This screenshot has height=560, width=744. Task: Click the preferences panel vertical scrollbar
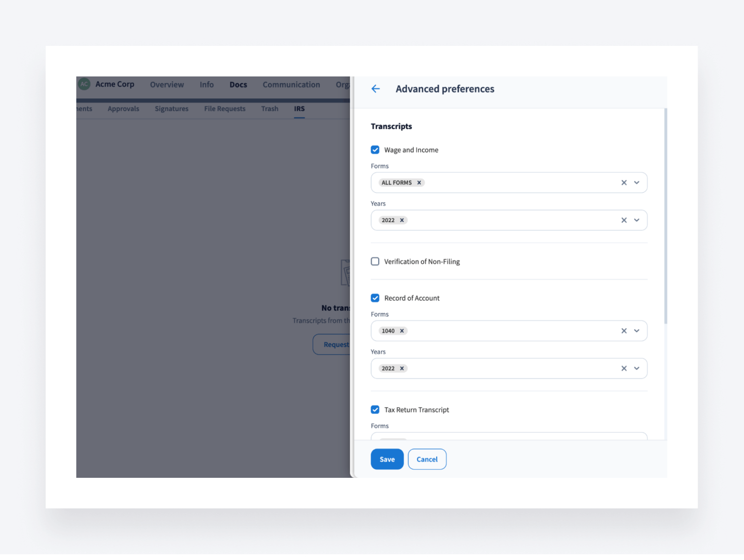666,215
